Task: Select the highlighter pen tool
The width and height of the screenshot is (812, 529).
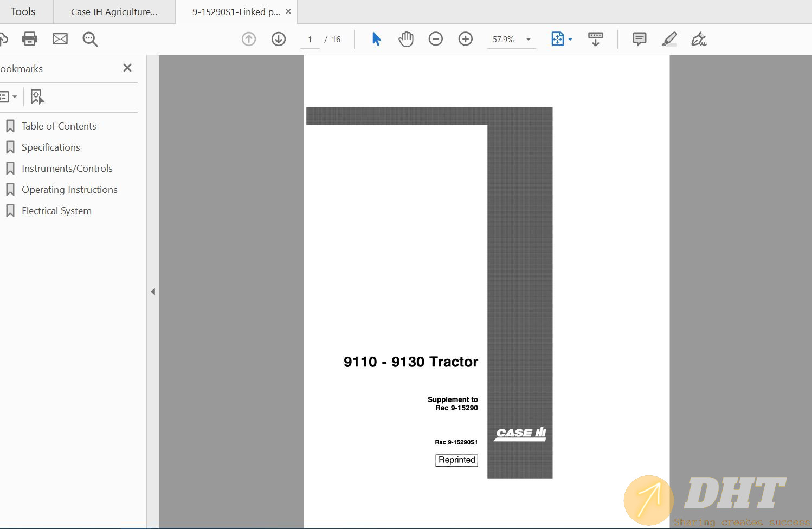Action: 669,39
